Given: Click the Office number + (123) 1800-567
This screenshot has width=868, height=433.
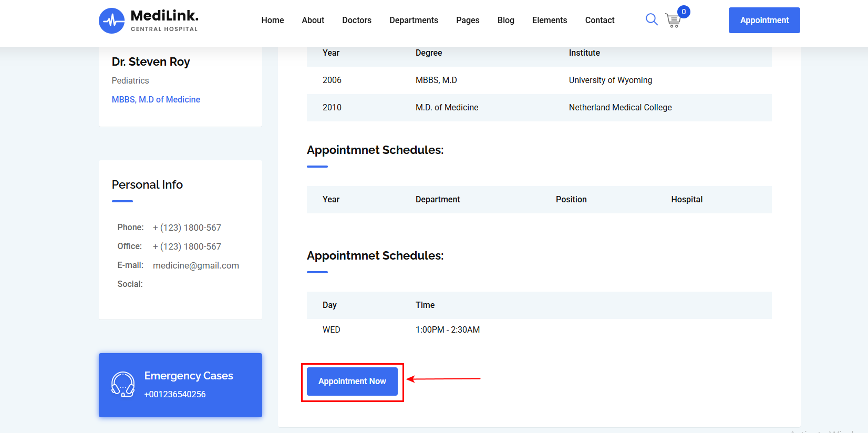Looking at the screenshot, I should [x=187, y=246].
